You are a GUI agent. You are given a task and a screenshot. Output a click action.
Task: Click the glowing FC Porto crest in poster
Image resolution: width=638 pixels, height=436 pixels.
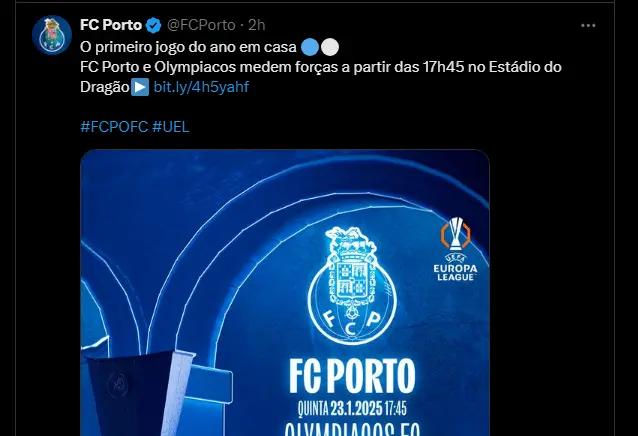pyautogui.click(x=352, y=285)
